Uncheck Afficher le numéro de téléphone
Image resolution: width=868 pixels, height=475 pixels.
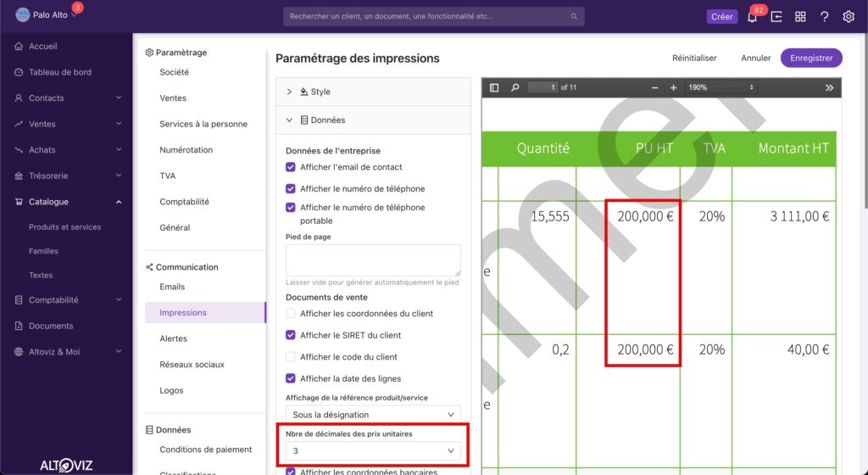[x=291, y=189]
